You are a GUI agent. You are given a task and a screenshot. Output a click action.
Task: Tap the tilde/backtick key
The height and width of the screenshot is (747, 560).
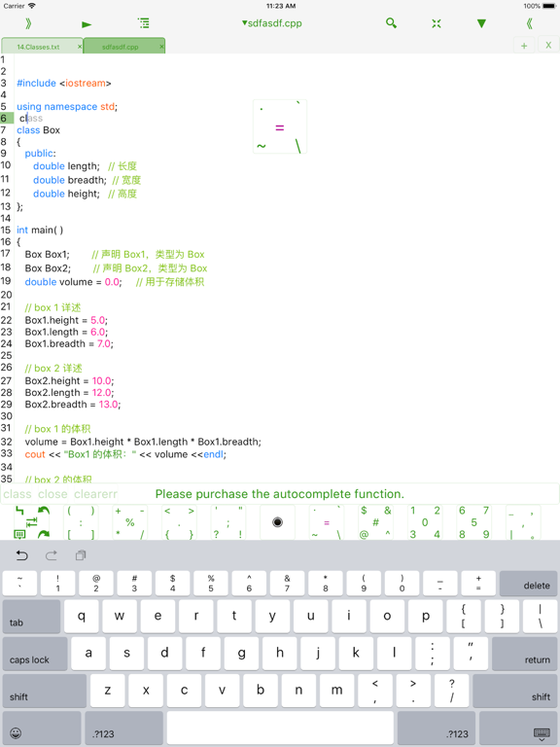pos(19,584)
